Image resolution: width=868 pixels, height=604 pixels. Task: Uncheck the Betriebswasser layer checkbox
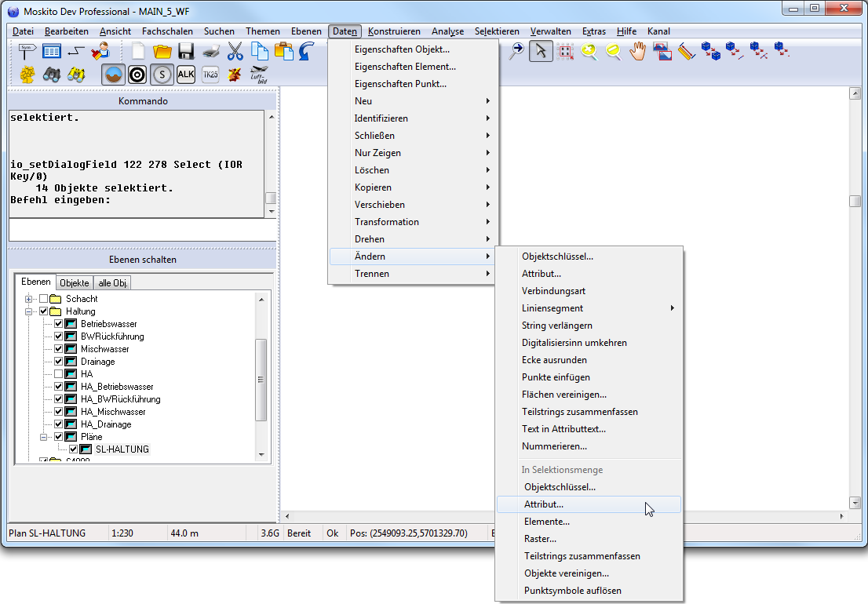pos(59,324)
